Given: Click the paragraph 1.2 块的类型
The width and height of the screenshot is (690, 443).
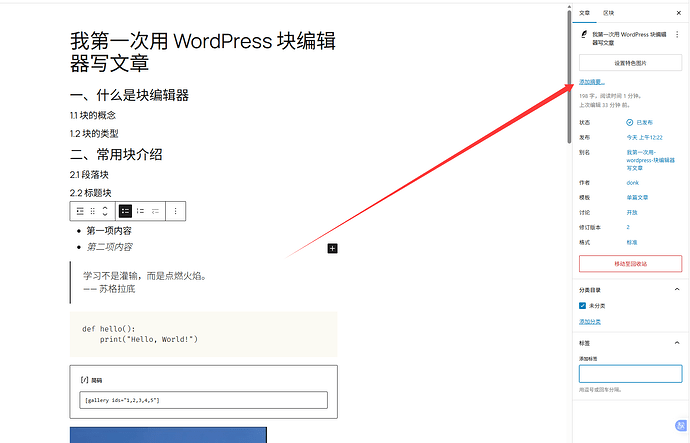Looking at the screenshot, I should tap(94, 134).
